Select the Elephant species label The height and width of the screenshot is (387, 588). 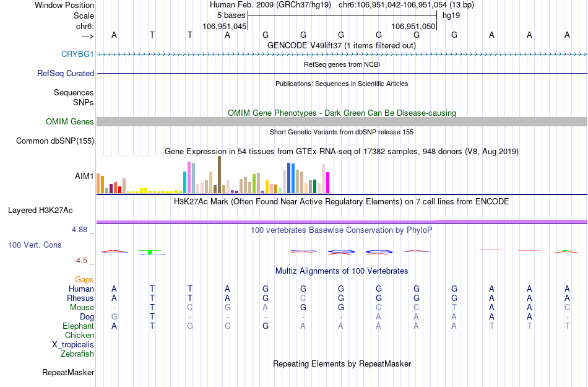[x=78, y=326]
